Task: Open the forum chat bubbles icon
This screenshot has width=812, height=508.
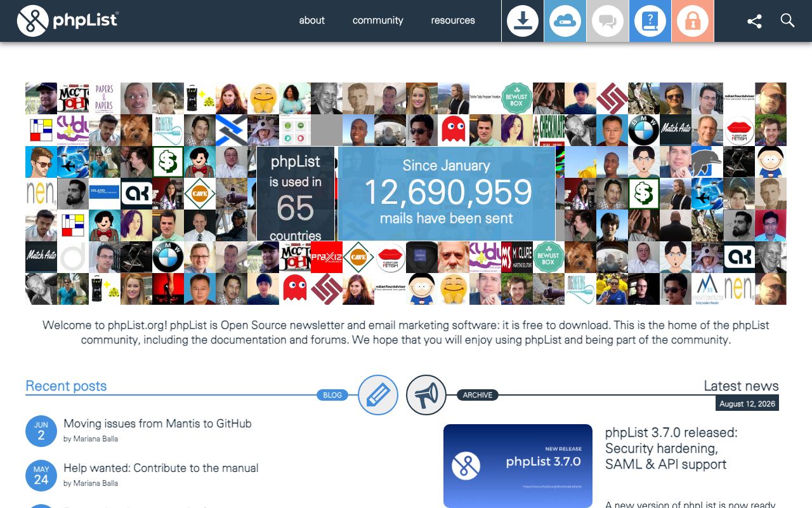Action: 608,21
